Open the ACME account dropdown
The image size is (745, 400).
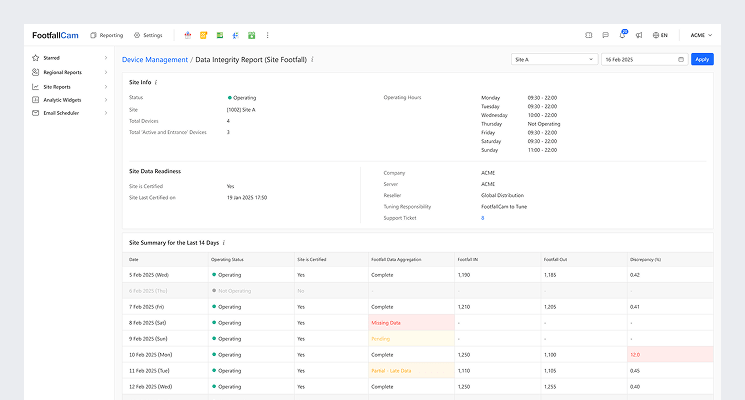[x=700, y=35]
